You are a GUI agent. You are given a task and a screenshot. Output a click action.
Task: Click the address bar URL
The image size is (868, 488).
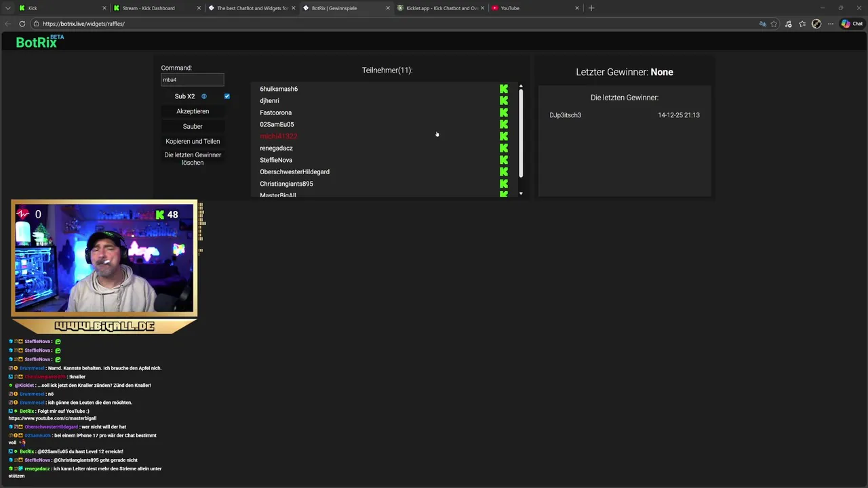(83, 24)
